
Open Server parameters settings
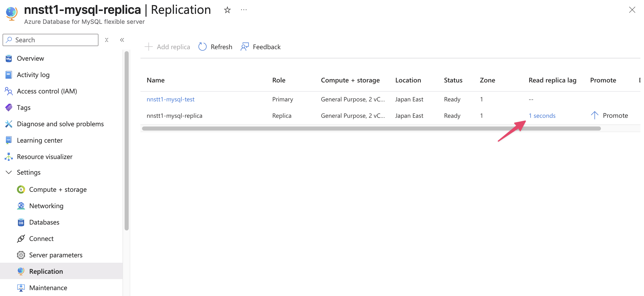coord(56,255)
